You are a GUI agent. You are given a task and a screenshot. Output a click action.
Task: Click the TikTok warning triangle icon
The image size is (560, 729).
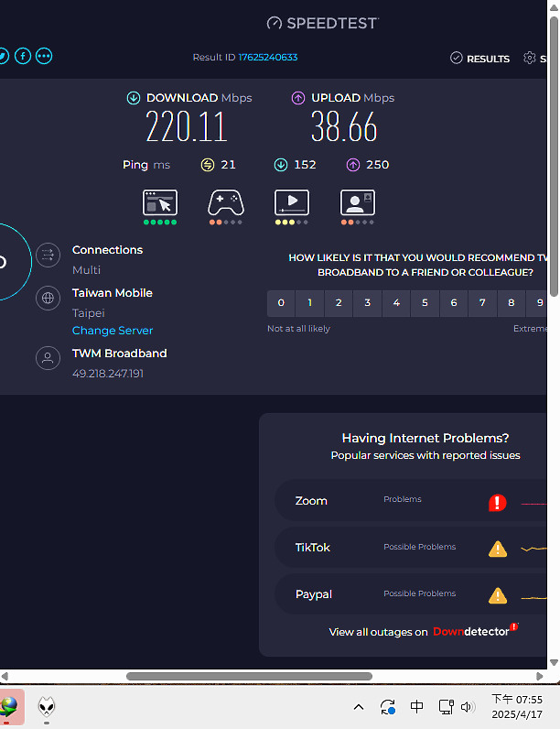pos(498,549)
